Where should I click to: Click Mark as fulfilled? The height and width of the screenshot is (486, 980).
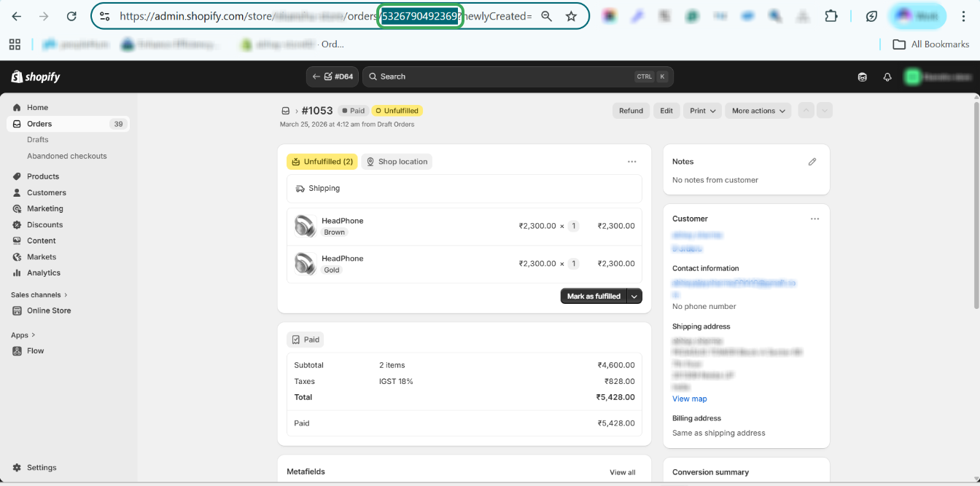point(594,296)
